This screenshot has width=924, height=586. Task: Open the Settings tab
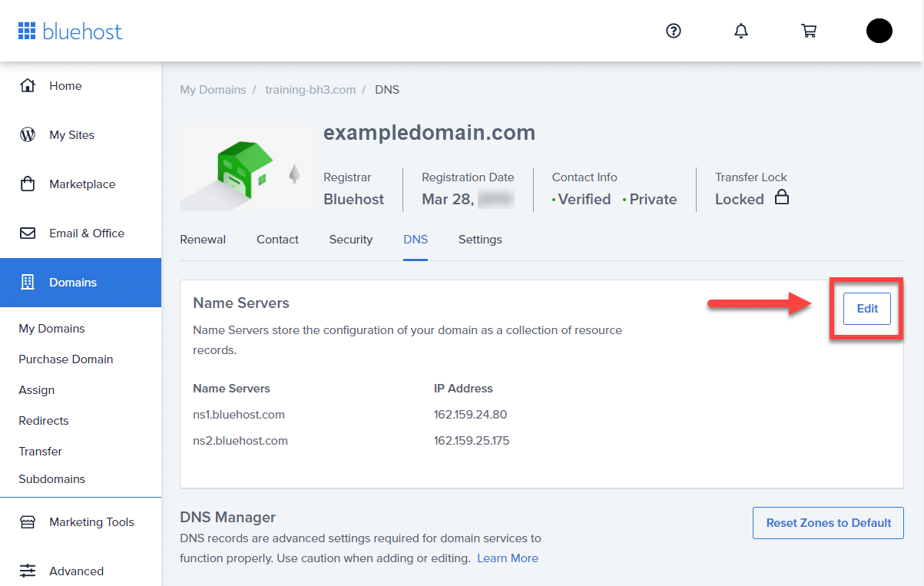pos(480,240)
